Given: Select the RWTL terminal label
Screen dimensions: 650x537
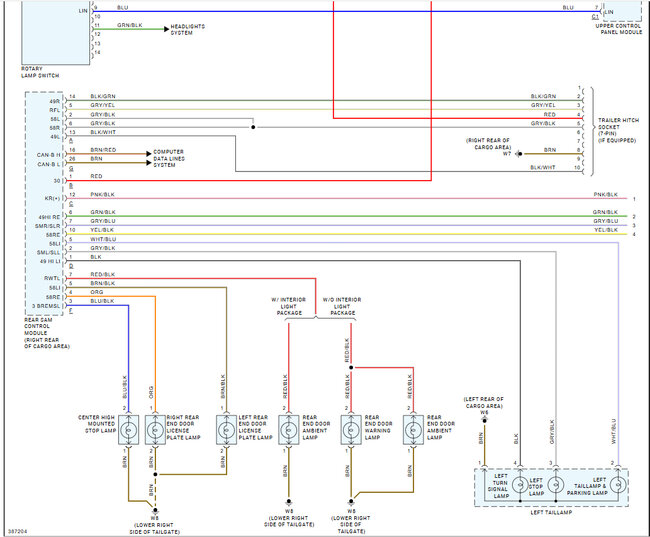Looking at the screenshot, I should pos(52,278).
